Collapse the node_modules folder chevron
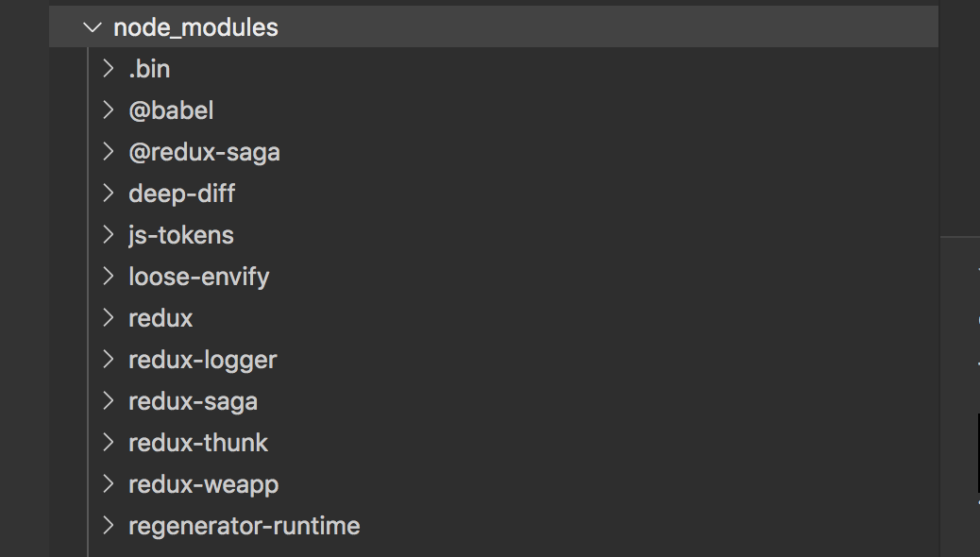Screen dimensions: 980x557 point(92,27)
